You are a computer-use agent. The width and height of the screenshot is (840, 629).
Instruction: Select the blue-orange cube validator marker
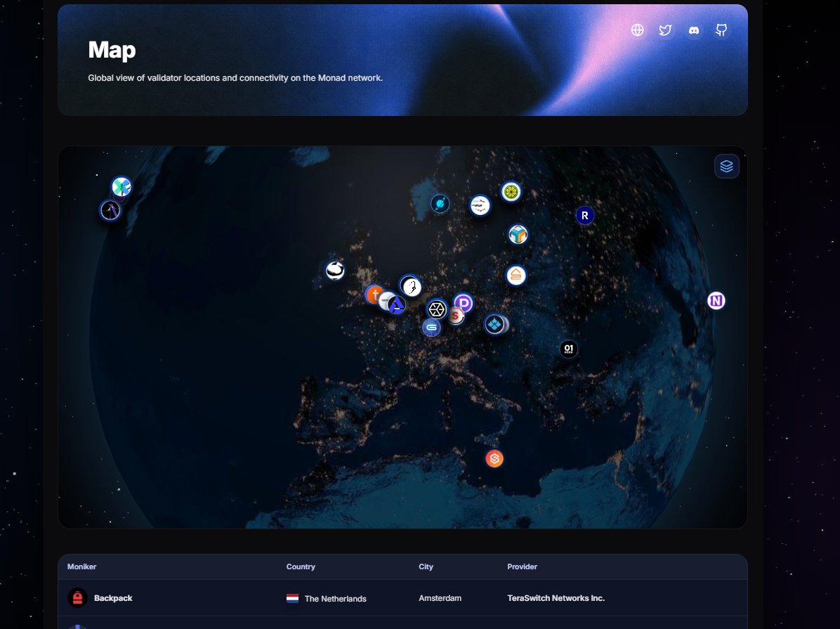click(x=518, y=234)
